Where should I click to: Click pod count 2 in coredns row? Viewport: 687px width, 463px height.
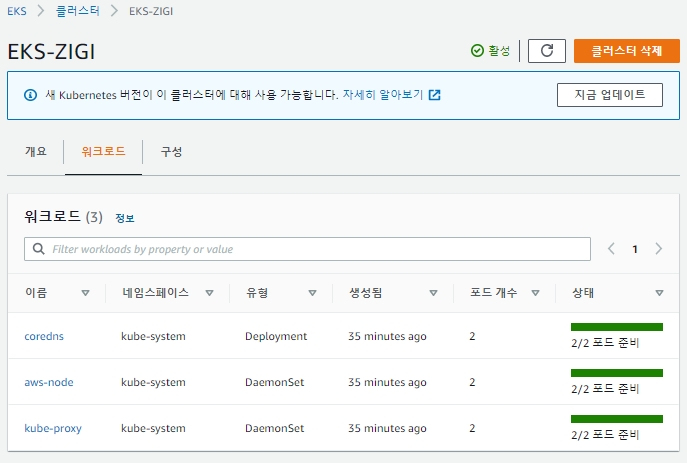472,336
